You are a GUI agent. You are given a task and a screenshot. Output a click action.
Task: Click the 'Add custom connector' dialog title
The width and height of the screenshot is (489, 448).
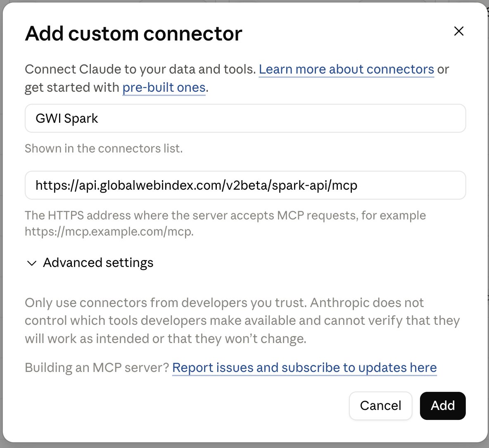click(x=133, y=33)
